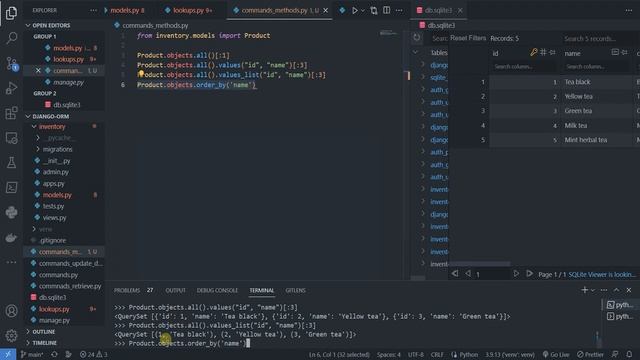Click the remote window status bar icon
This screenshot has height=360, width=640.
[x=8, y=354]
